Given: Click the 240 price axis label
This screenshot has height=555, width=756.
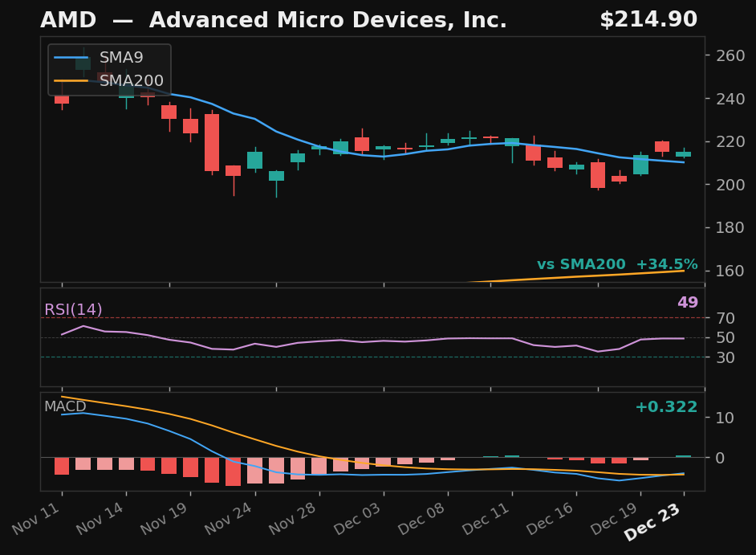Looking at the screenshot, I should [730, 99].
